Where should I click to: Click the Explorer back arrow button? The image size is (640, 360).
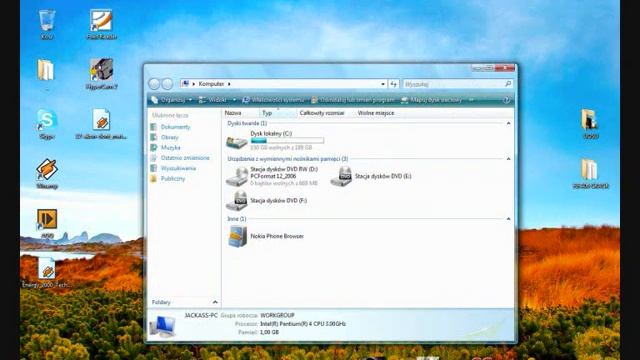[x=154, y=84]
